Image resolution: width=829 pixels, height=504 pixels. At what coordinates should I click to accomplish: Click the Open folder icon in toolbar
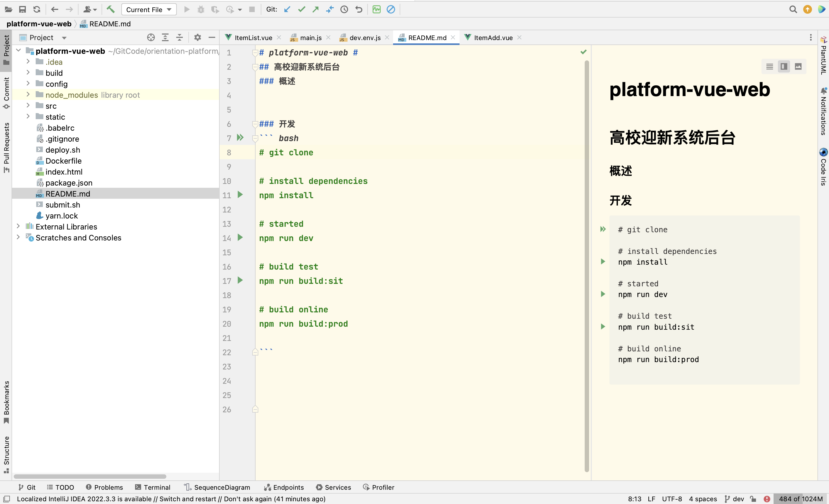(x=9, y=9)
